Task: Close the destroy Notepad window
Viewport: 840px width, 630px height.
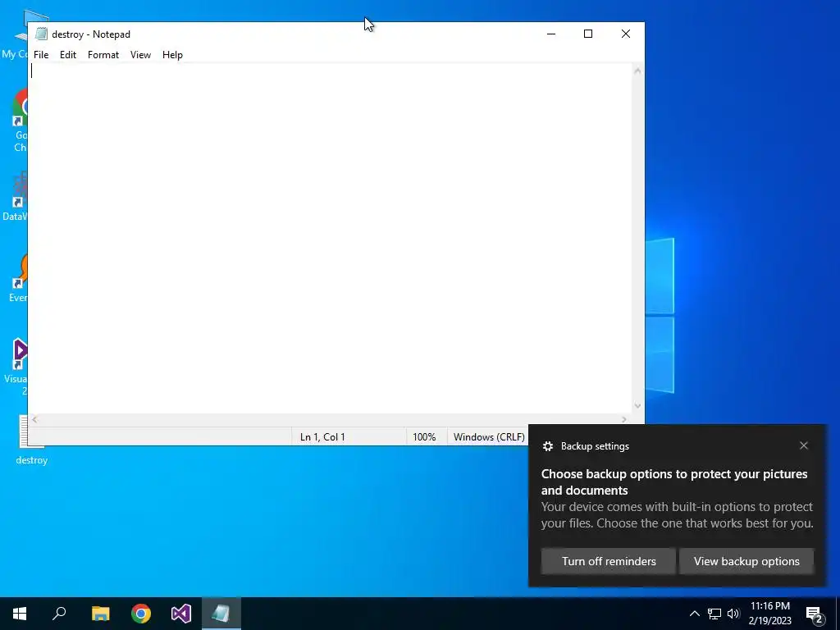Action: click(x=626, y=34)
